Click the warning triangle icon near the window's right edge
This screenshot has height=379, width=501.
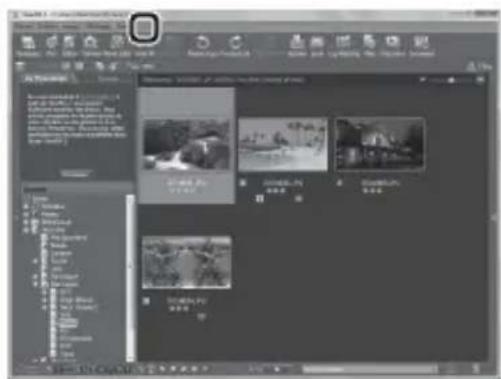[x=471, y=67]
